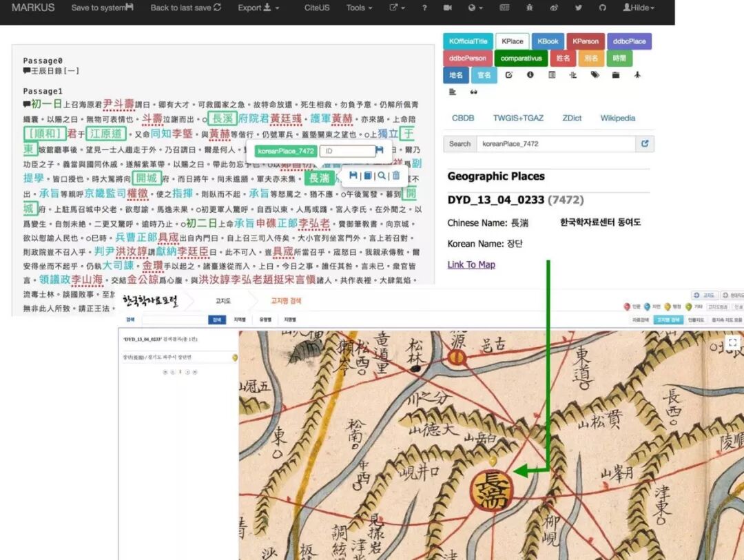Click the tags icon in tag toolbar
744x560 pixels.
(595, 75)
